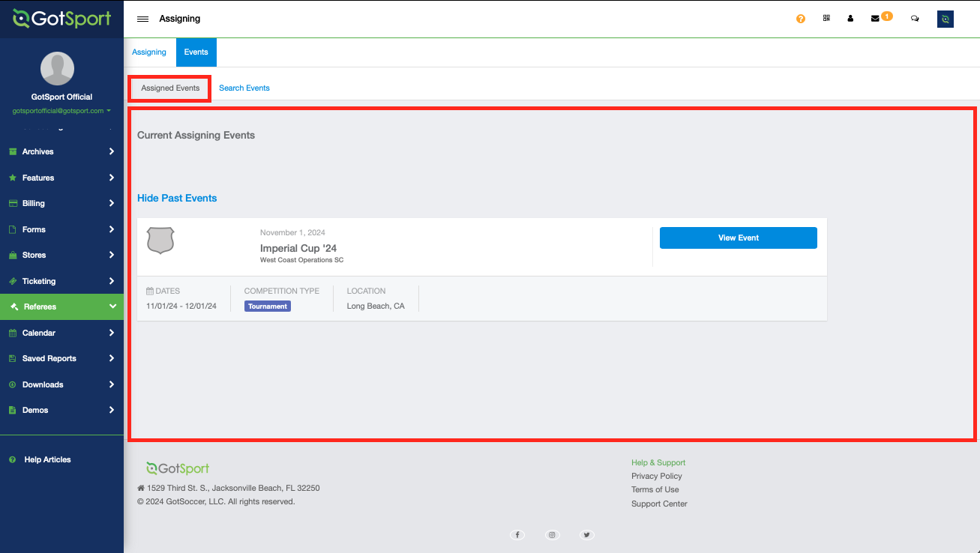Open the Instagram footer icon
This screenshot has width=980, height=553.
tap(552, 534)
